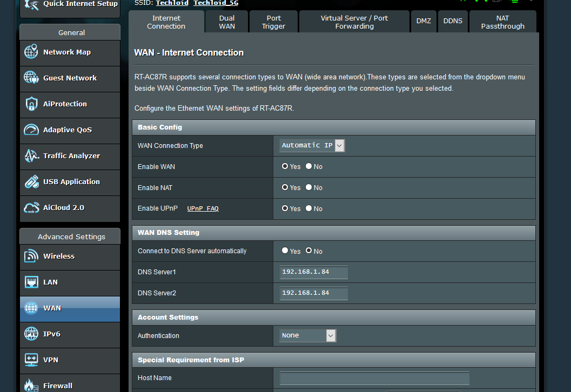The image size is (571, 392).
Task: Click the DNS Server1 input field
Action: pos(313,272)
